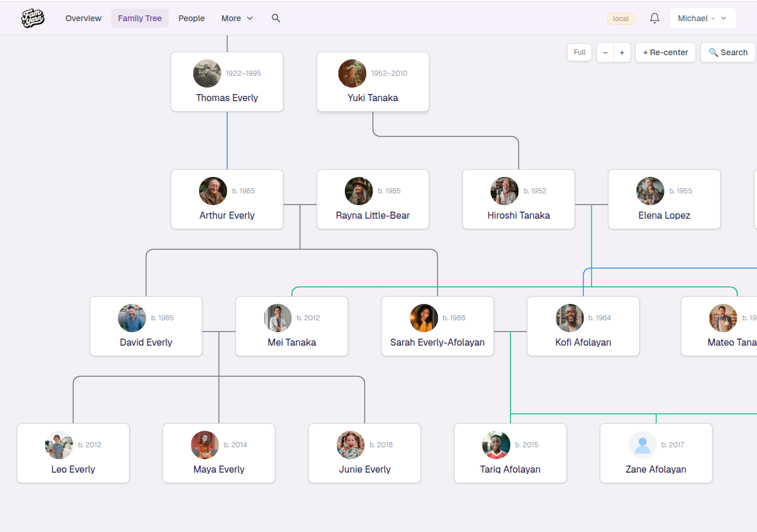Click Elena Lopez's avatar

tap(651, 191)
